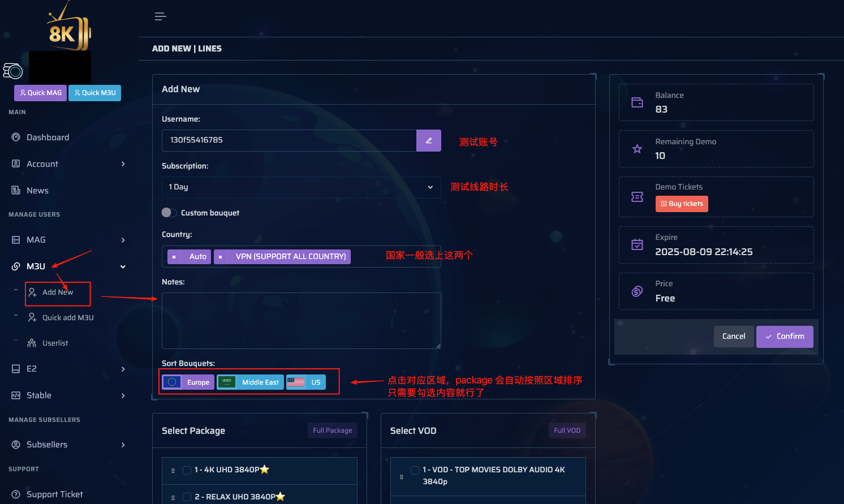844x504 pixels.
Task: Check the 2 - RELAX UHD 3840P package
Action: coord(187,497)
